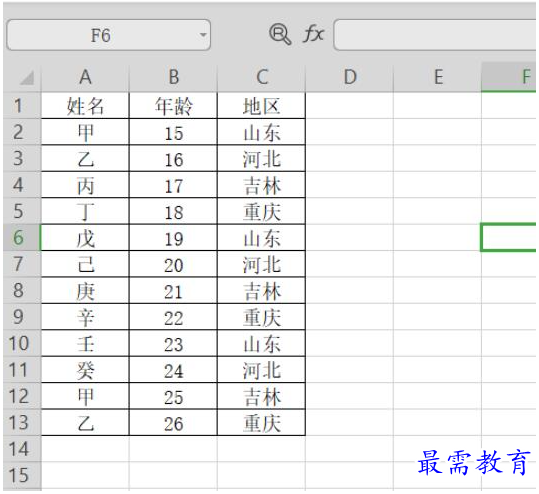Click the cell with age 23
This screenshot has height=494, width=539.
[x=173, y=343]
